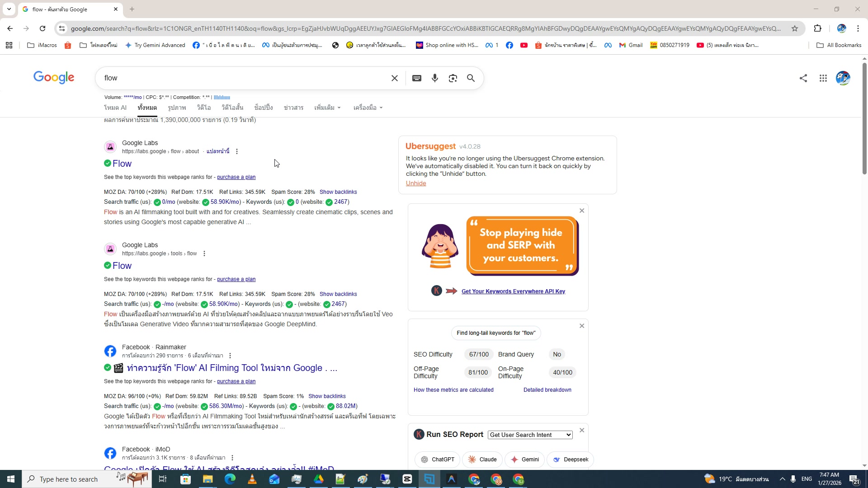Expand the เพิ่มเติม dropdown menu

coord(327,108)
